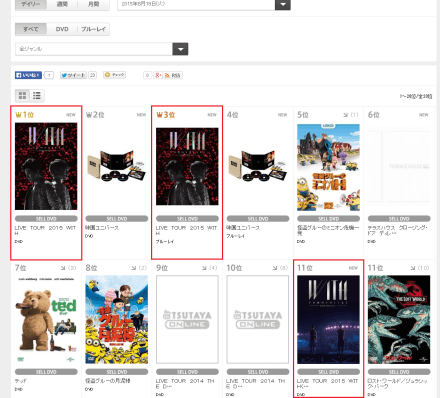Click the Facebook like button
The height and width of the screenshot is (398, 440).
tap(28, 75)
